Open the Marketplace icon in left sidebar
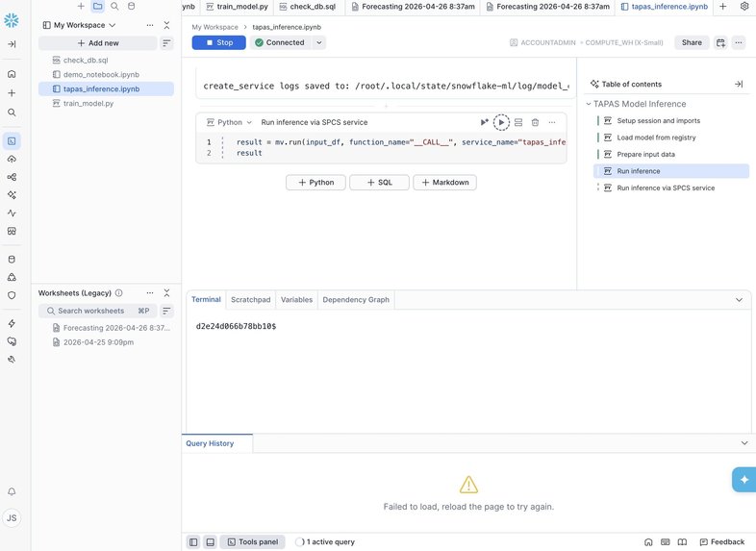Image resolution: width=756 pixels, height=551 pixels. pyautogui.click(x=12, y=231)
